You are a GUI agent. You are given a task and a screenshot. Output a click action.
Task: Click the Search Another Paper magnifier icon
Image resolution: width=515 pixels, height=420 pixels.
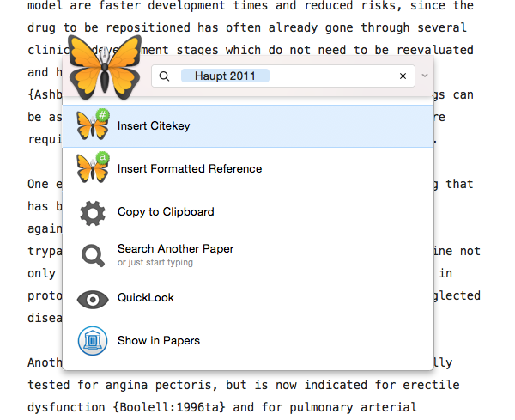pyautogui.click(x=93, y=255)
